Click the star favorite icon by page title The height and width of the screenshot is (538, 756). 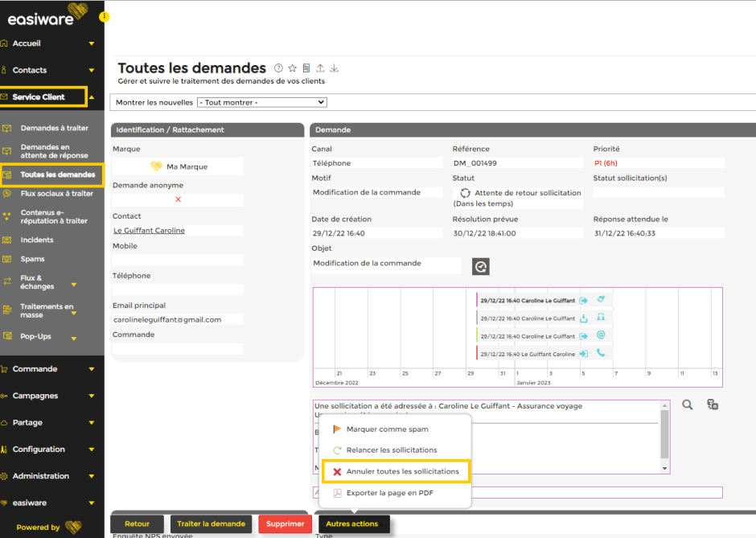[293, 68]
